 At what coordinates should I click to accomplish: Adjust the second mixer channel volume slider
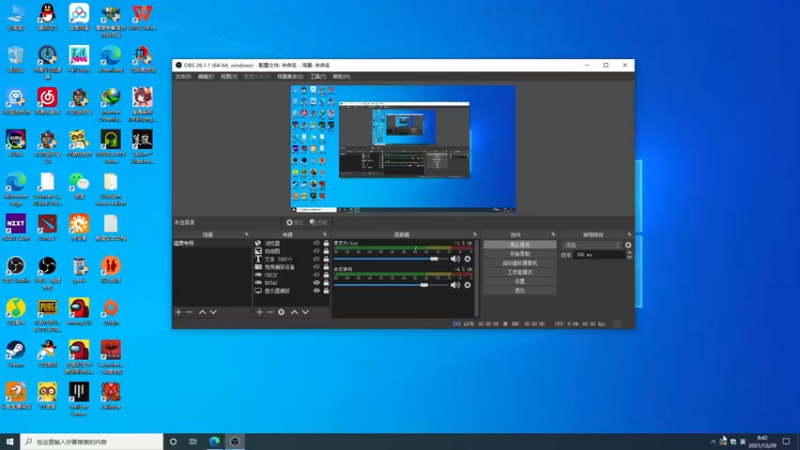(x=390, y=285)
